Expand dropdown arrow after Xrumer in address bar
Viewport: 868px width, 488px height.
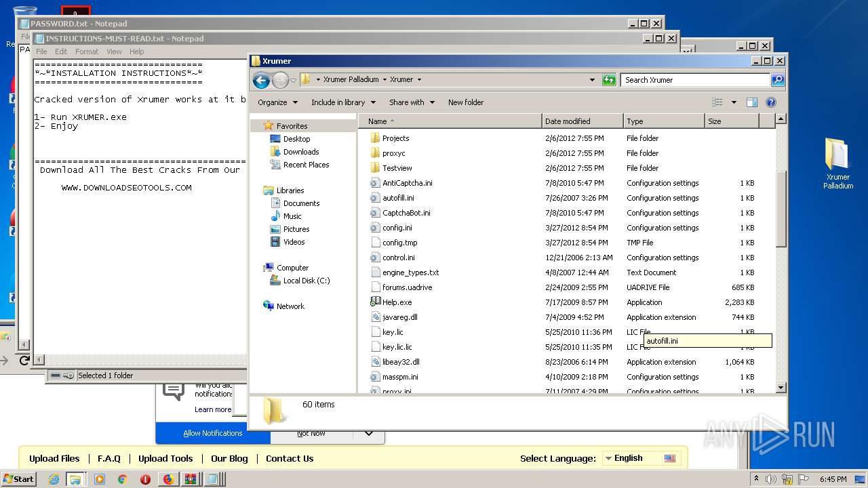pos(419,80)
